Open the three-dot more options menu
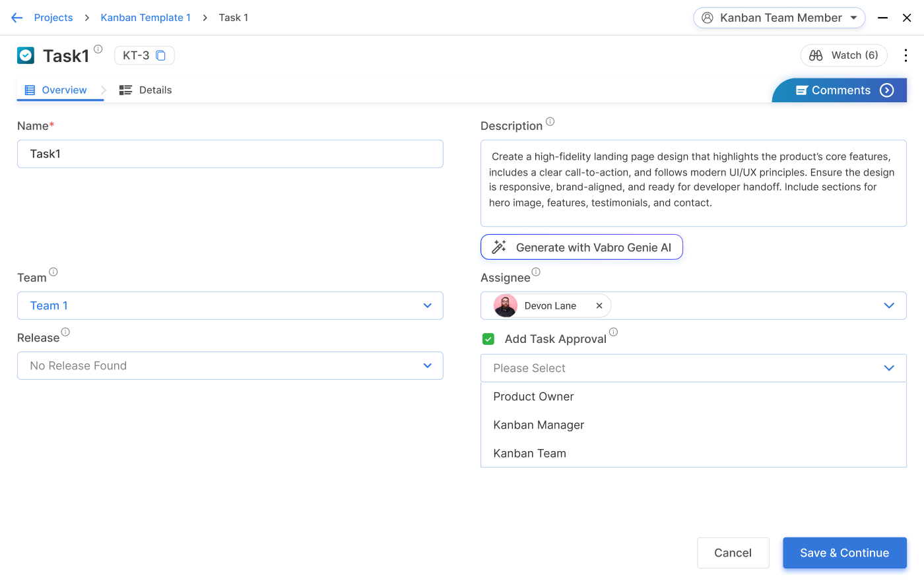This screenshot has height=583, width=924. [906, 55]
